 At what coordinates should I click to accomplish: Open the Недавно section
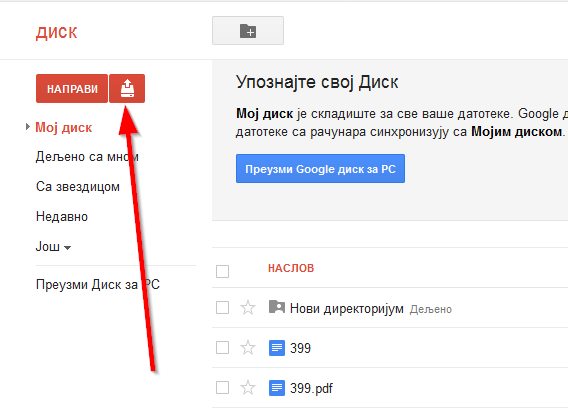[62, 217]
